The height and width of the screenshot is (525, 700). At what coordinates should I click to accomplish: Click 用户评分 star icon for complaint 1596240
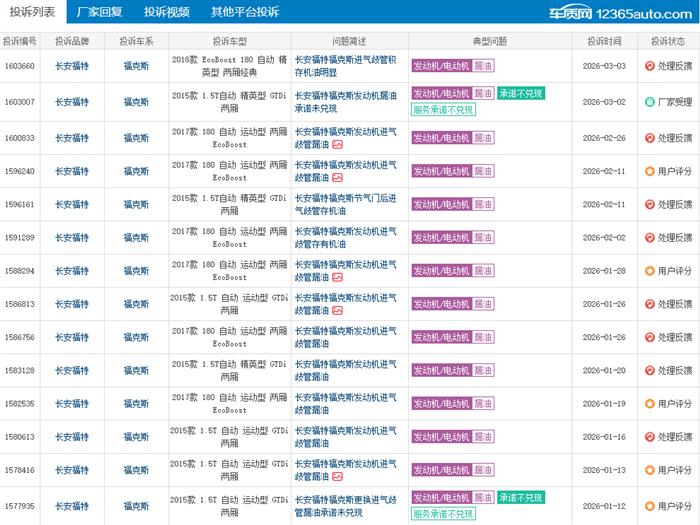click(650, 171)
